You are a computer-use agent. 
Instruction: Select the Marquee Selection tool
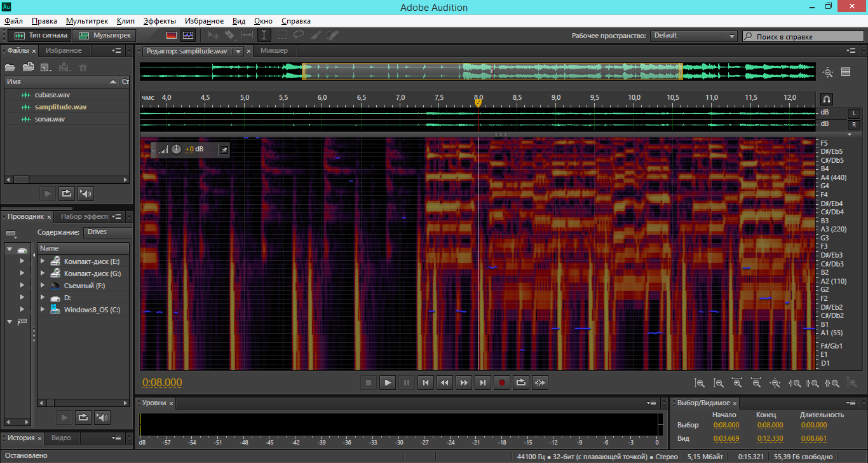click(x=281, y=36)
